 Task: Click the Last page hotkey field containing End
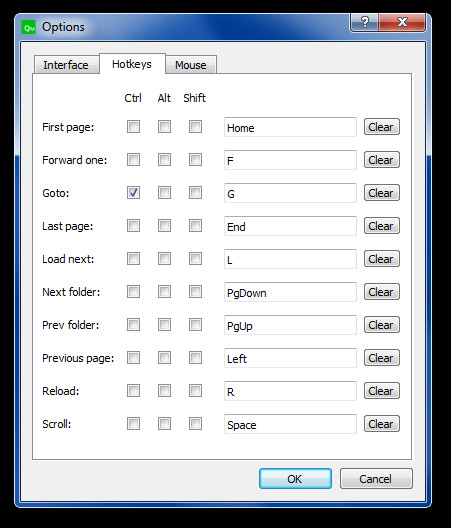290,226
